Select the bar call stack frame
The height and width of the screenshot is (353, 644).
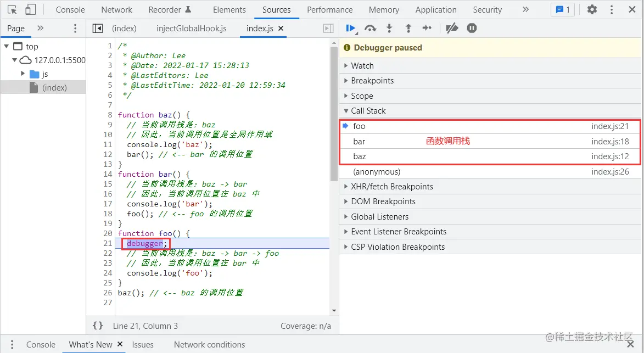click(x=490, y=141)
